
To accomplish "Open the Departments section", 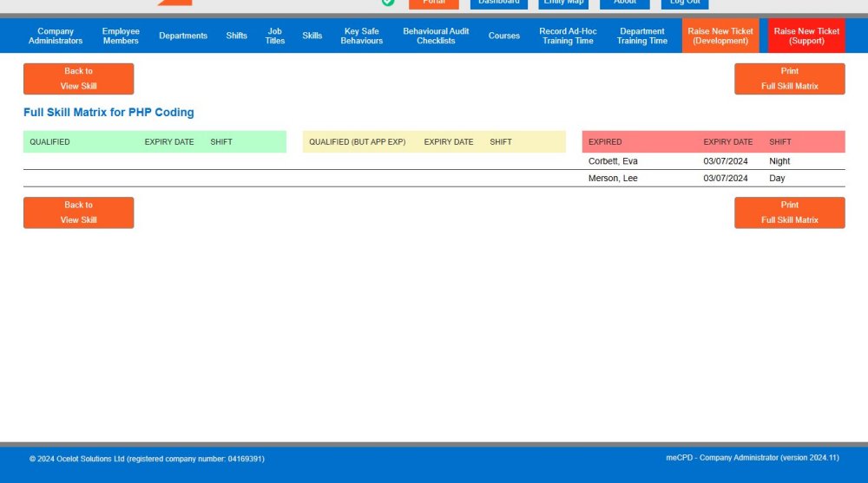I will [183, 36].
